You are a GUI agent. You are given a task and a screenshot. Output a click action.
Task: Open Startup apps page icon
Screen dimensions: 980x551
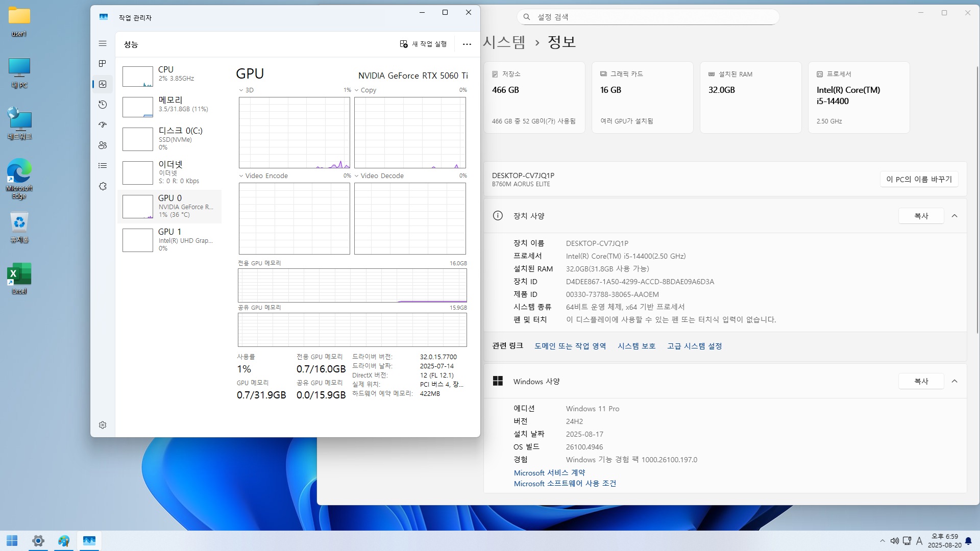coord(103,125)
